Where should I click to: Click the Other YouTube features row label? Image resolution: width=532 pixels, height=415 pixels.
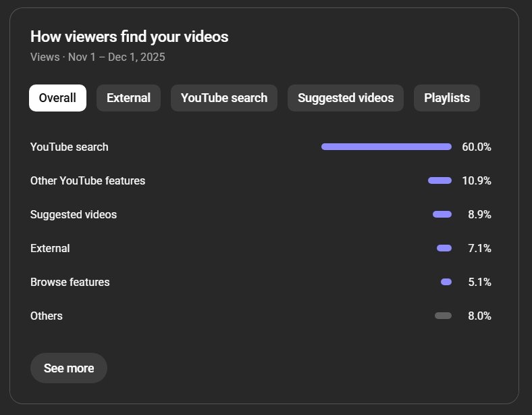[88, 180]
